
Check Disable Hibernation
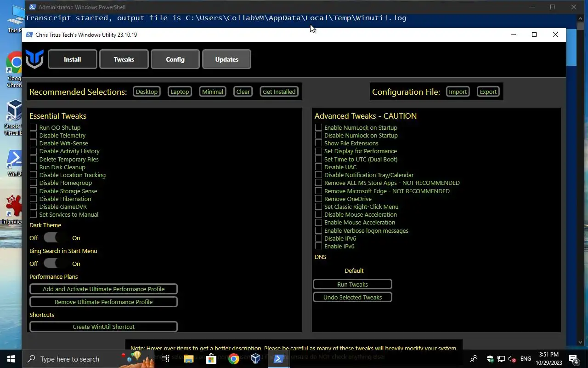tap(33, 199)
